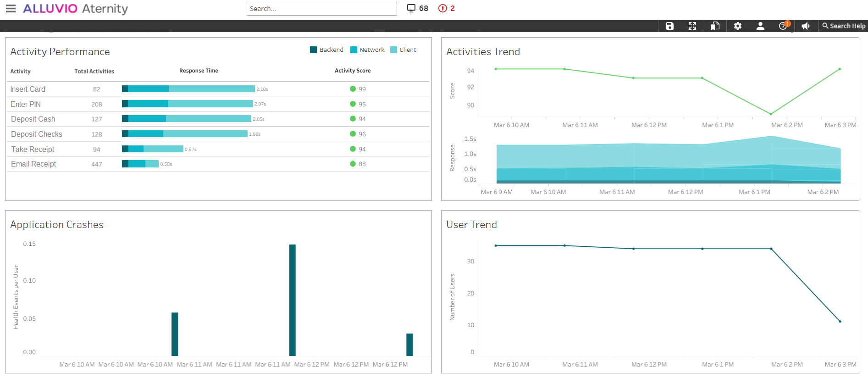Click the Email Receipt response time bar
The width and height of the screenshot is (868, 378).
[x=140, y=164]
